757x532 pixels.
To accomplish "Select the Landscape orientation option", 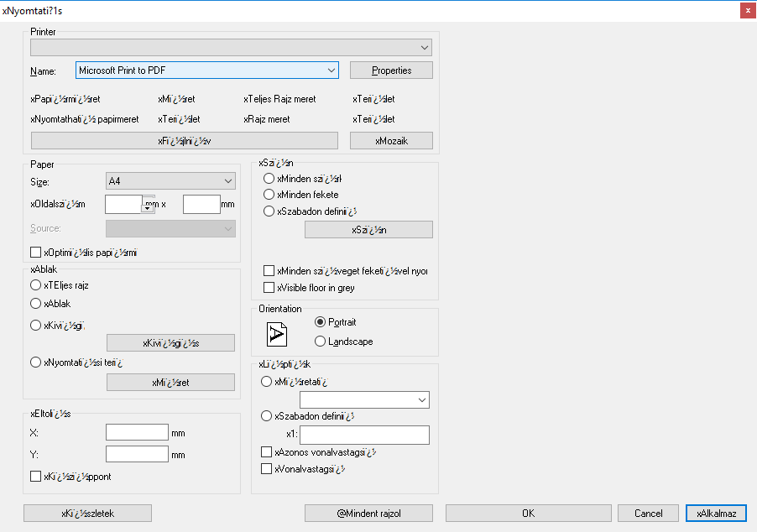I will click(321, 342).
